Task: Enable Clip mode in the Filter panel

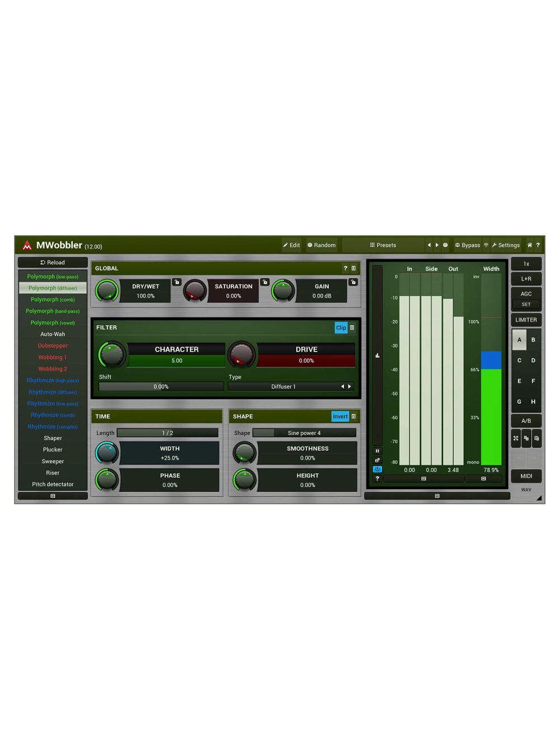Action: (341, 328)
